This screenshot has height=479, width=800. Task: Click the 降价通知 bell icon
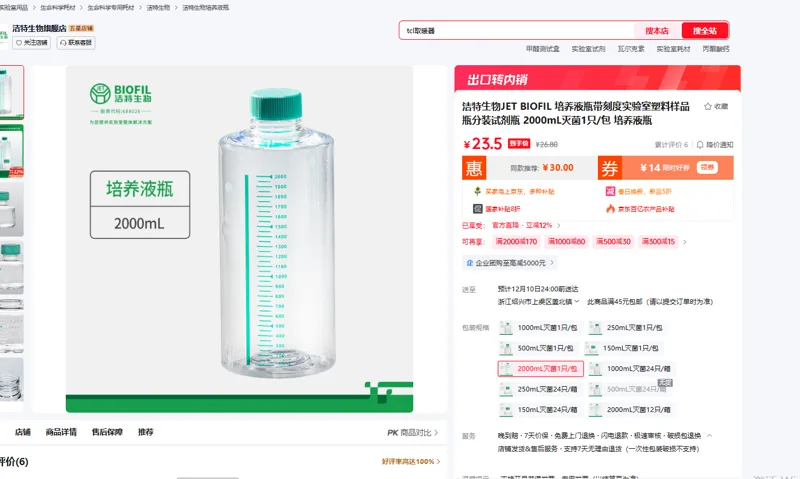click(x=700, y=145)
